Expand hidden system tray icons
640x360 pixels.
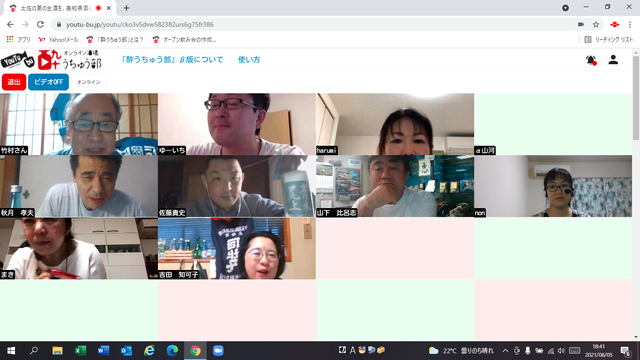click(505, 351)
